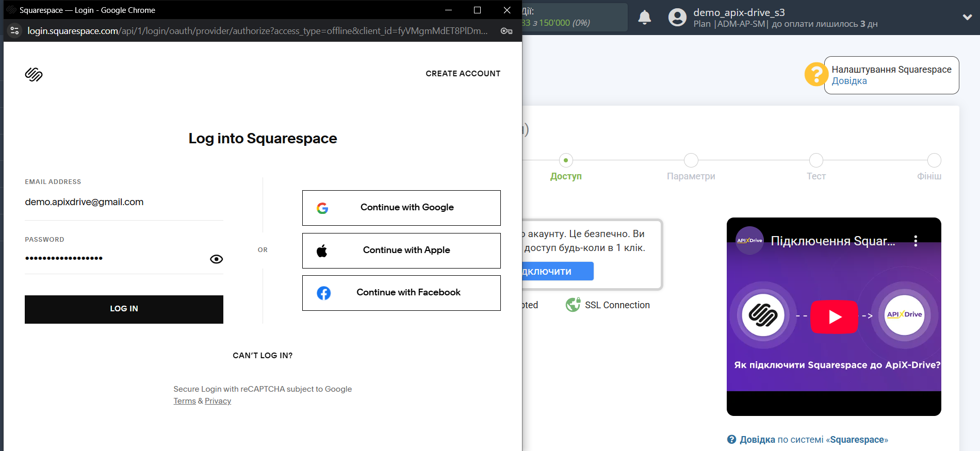Play the Squarespace connection YouTube video
980x451 pixels.
835,316
